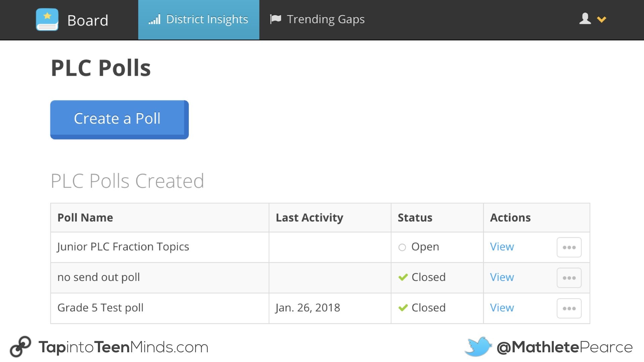Click green checkmark for no send out poll

403,278
